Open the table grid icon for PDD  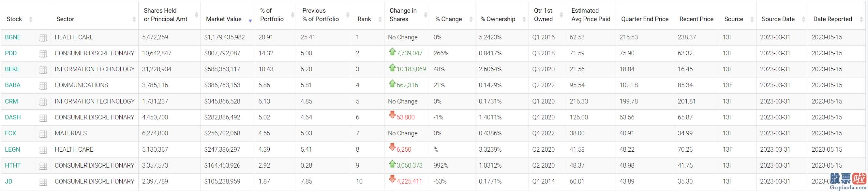pos(43,54)
